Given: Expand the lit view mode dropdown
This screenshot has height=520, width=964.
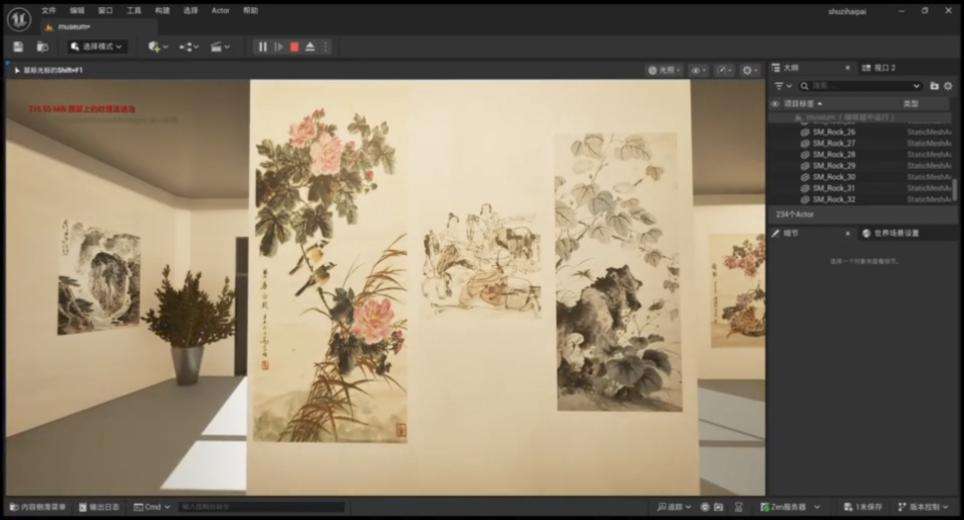Looking at the screenshot, I should click(663, 70).
